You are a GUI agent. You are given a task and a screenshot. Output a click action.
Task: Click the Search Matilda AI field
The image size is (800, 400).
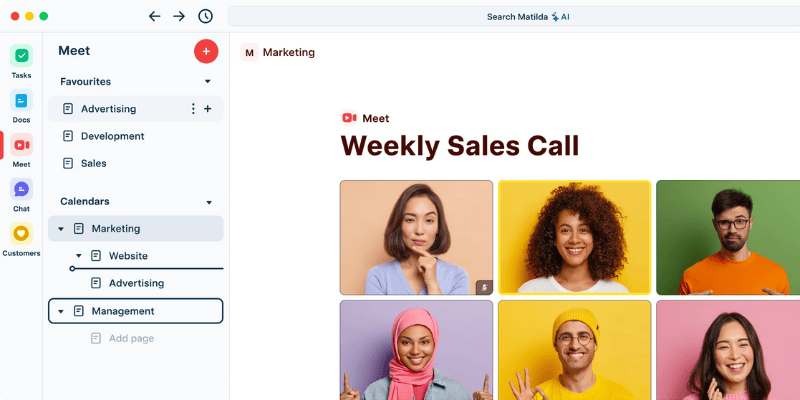tap(514, 16)
